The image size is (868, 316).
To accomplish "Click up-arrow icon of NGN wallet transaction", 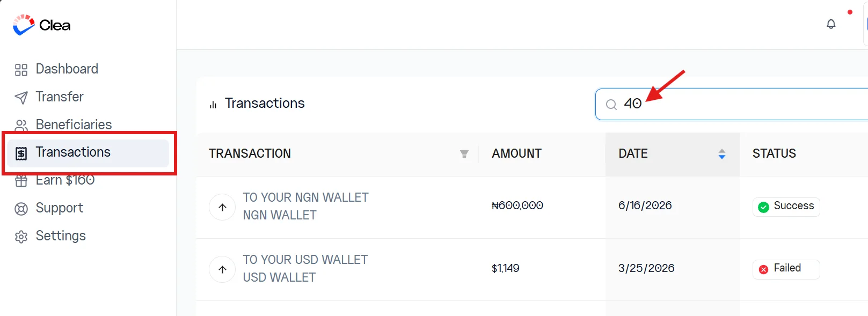I will (222, 207).
